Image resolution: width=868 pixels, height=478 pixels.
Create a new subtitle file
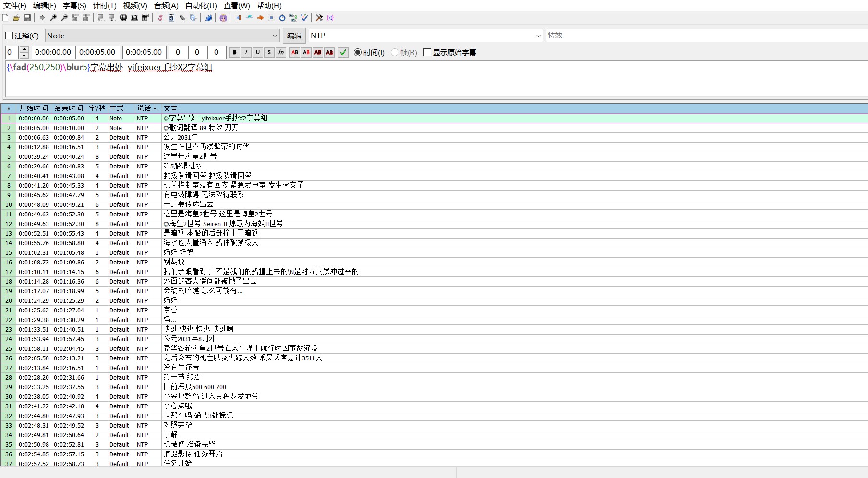coord(5,18)
